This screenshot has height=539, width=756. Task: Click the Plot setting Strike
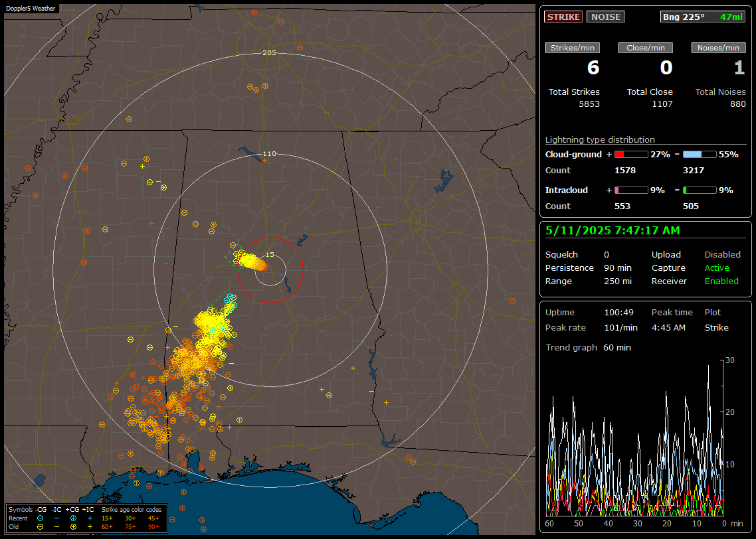click(716, 327)
